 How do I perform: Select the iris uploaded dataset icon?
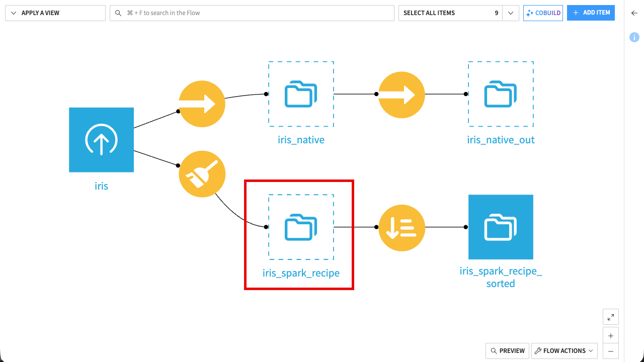(101, 140)
